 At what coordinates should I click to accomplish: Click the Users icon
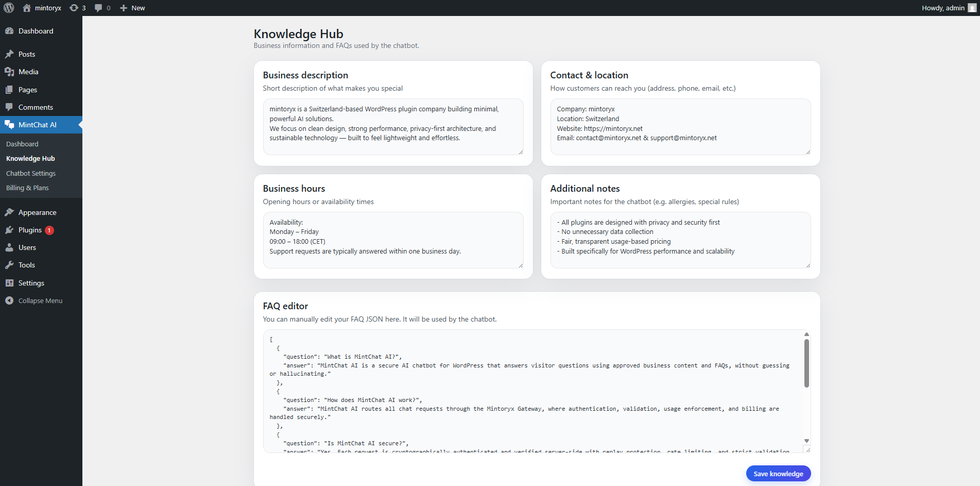10,247
